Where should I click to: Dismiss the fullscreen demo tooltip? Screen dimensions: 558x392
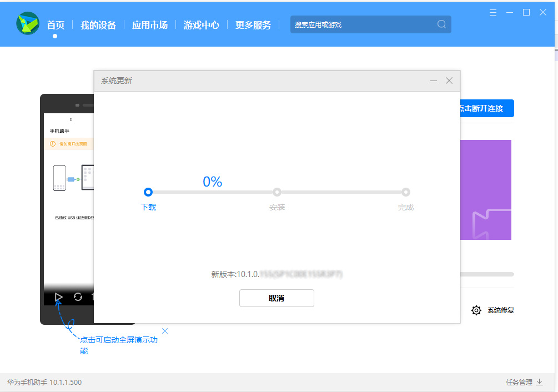164,331
